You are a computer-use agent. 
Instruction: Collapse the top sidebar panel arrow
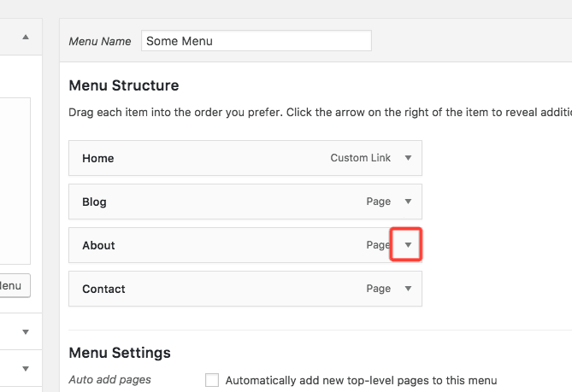click(26, 37)
